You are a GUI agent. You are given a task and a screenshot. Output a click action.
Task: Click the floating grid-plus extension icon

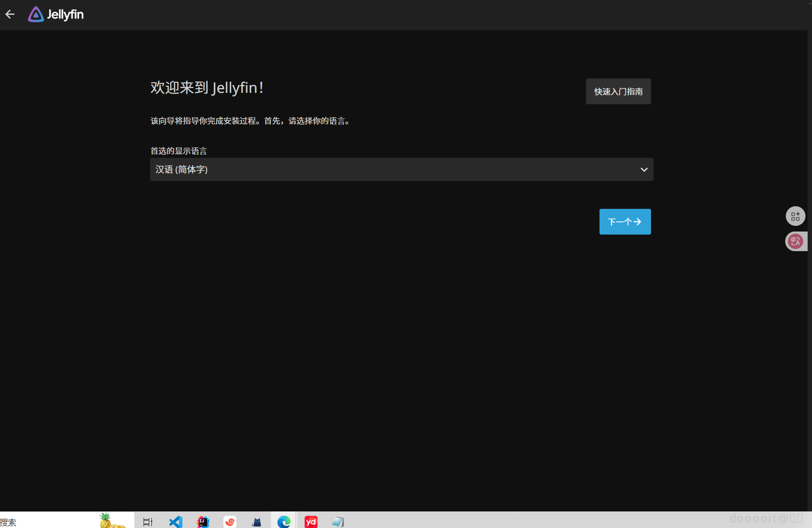point(795,216)
